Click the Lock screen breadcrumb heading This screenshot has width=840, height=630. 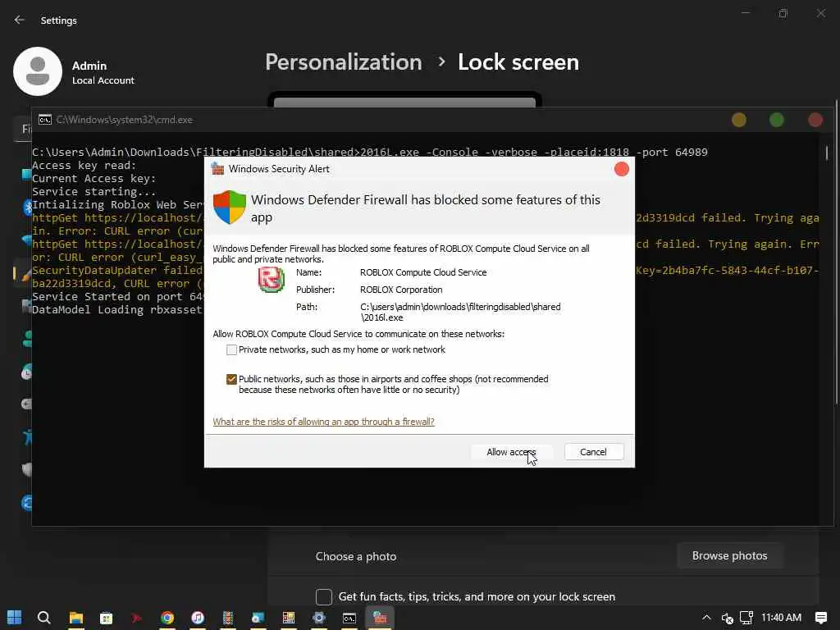click(518, 62)
